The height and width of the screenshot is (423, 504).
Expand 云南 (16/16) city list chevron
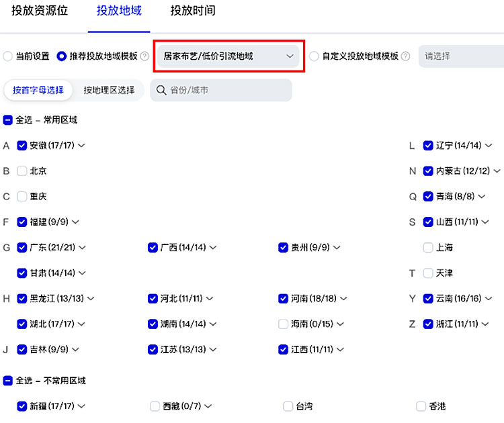point(489,298)
